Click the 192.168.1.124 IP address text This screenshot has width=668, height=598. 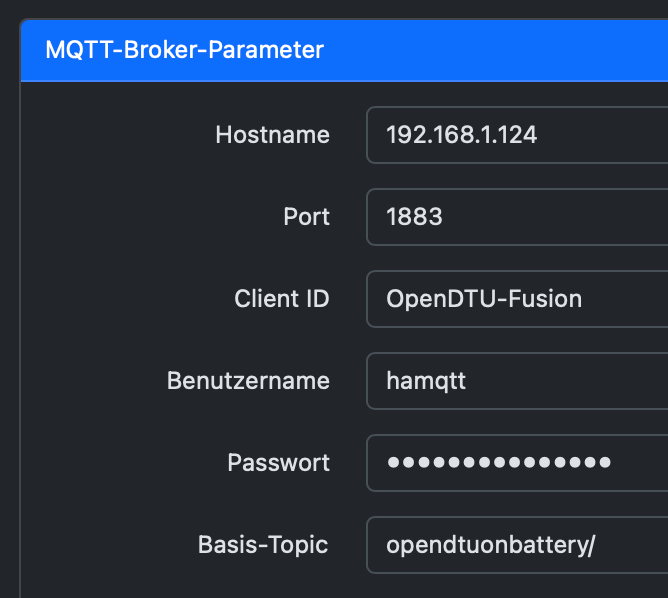click(462, 135)
